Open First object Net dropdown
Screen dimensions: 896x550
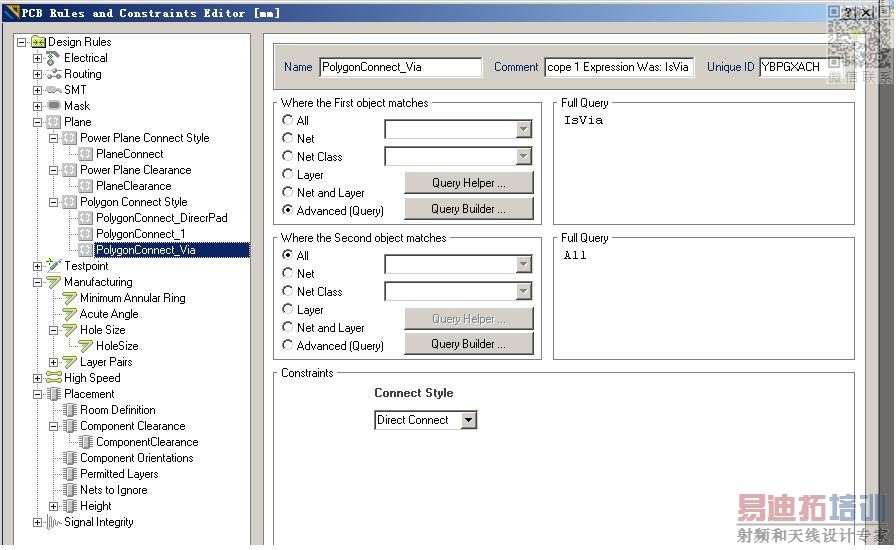coord(523,130)
